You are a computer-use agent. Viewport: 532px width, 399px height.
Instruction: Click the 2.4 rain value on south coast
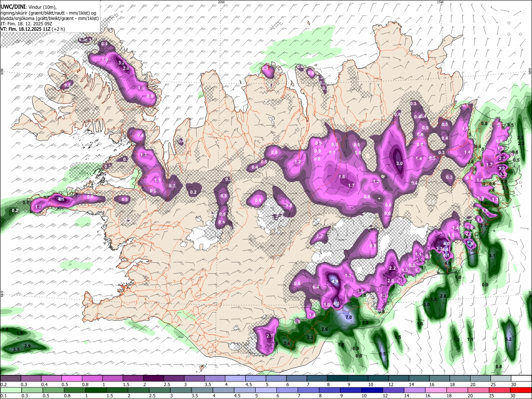[287, 343]
